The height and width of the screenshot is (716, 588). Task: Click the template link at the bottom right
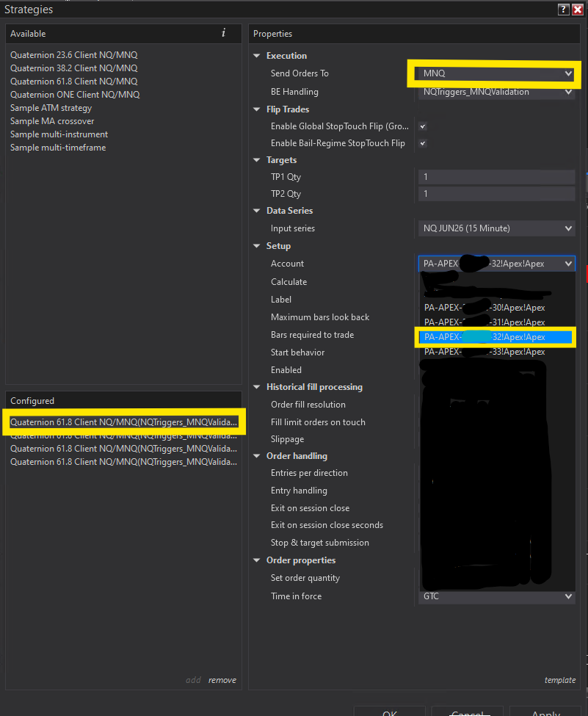tap(560, 680)
